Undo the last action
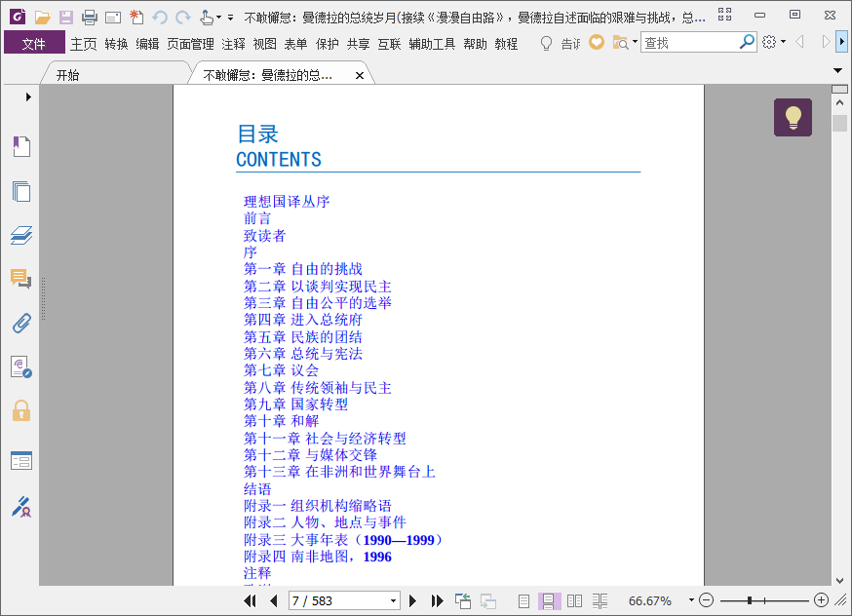This screenshot has width=852, height=616. pyautogui.click(x=160, y=18)
